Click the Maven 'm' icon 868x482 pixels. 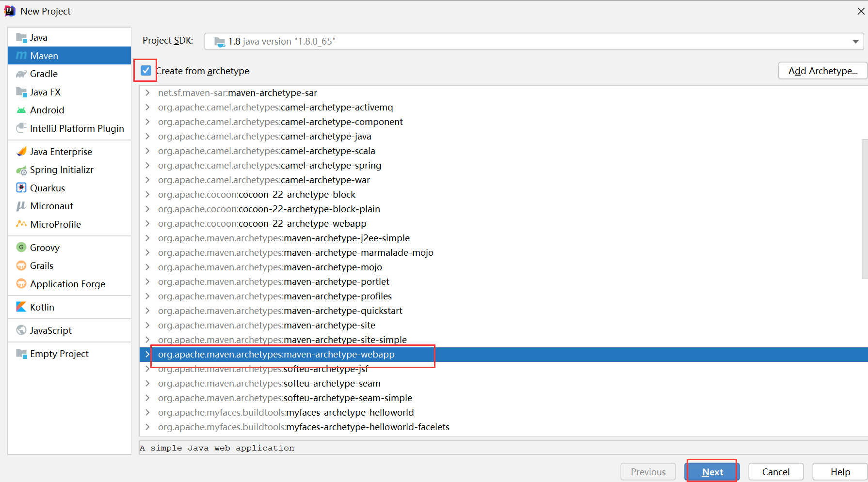click(x=21, y=56)
